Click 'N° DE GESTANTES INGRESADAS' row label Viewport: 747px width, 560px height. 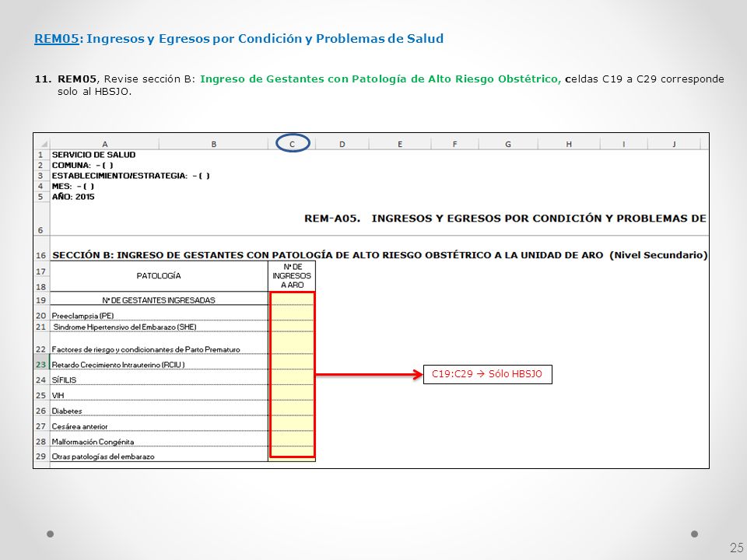click(159, 300)
